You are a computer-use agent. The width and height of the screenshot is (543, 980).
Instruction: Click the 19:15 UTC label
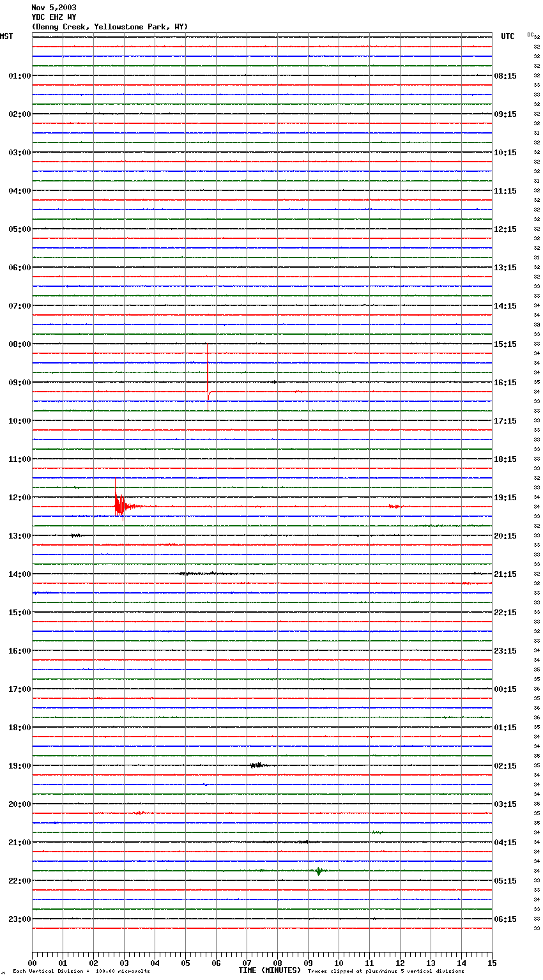pos(505,498)
